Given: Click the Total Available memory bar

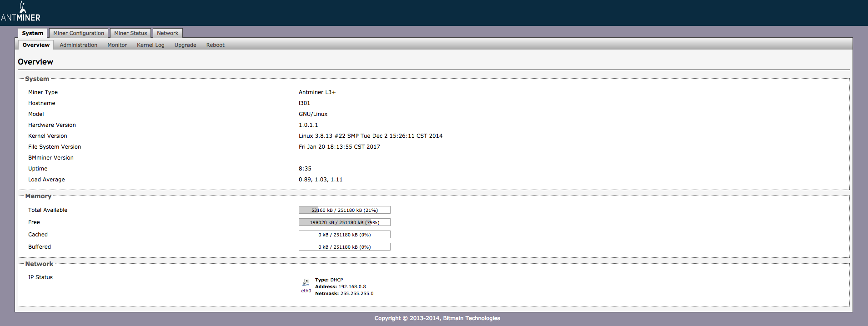Looking at the screenshot, I should (x=344, y=210).
